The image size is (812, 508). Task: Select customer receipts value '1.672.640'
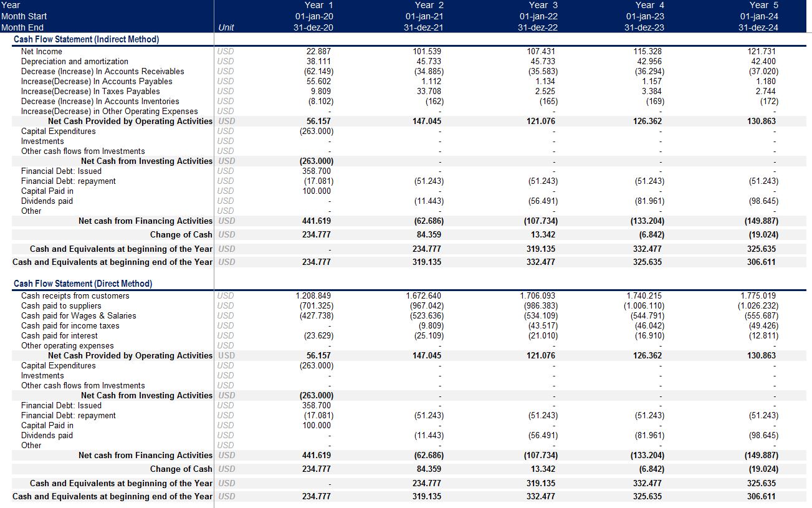tap(424, 295)
